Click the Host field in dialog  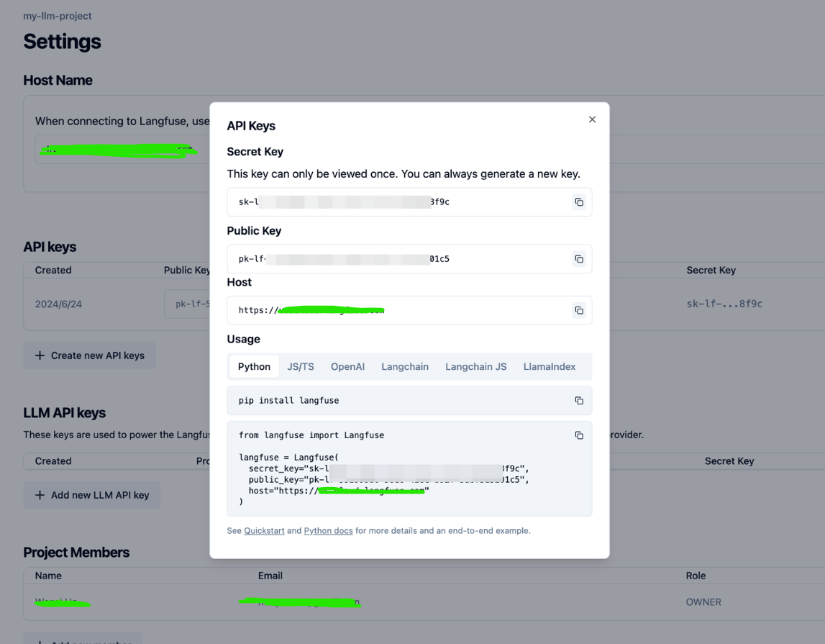point(409,310)
